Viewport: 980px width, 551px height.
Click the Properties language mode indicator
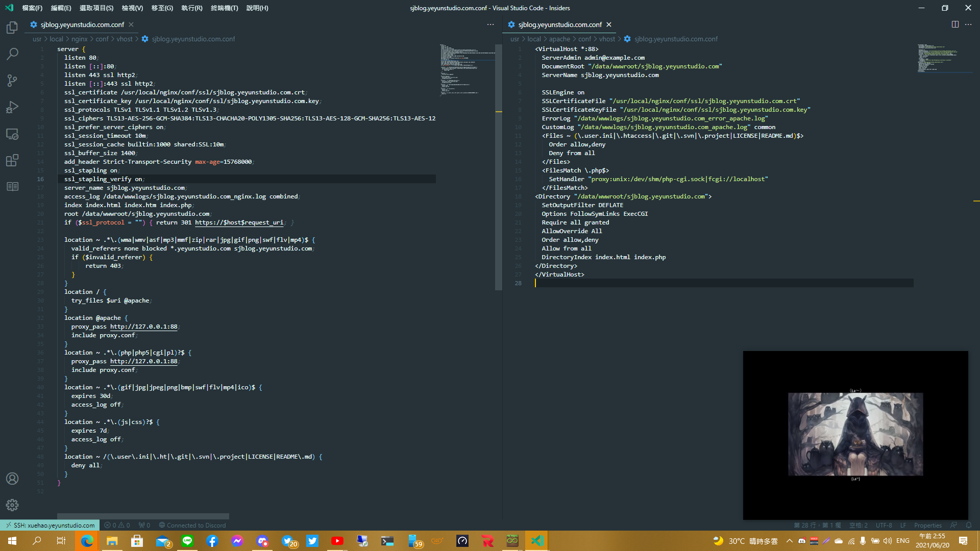tap(927, 525)
